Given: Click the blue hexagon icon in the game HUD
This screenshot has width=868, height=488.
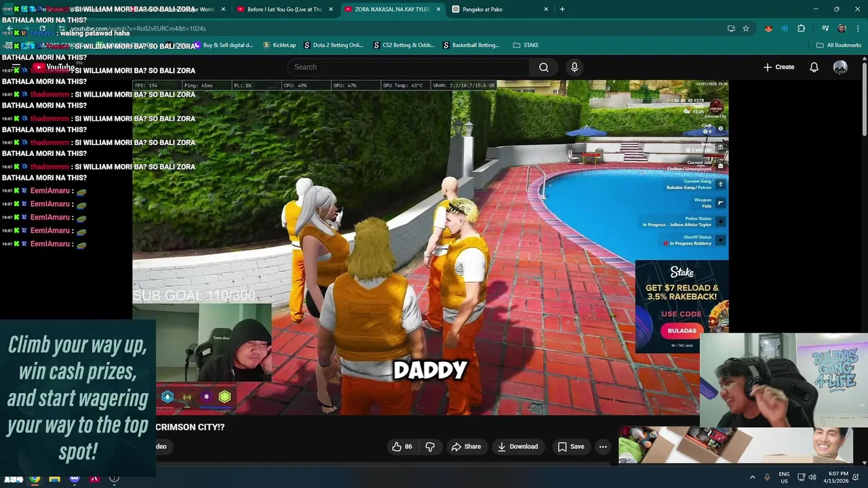Looking at the screenshot, I should coord(167,397).
